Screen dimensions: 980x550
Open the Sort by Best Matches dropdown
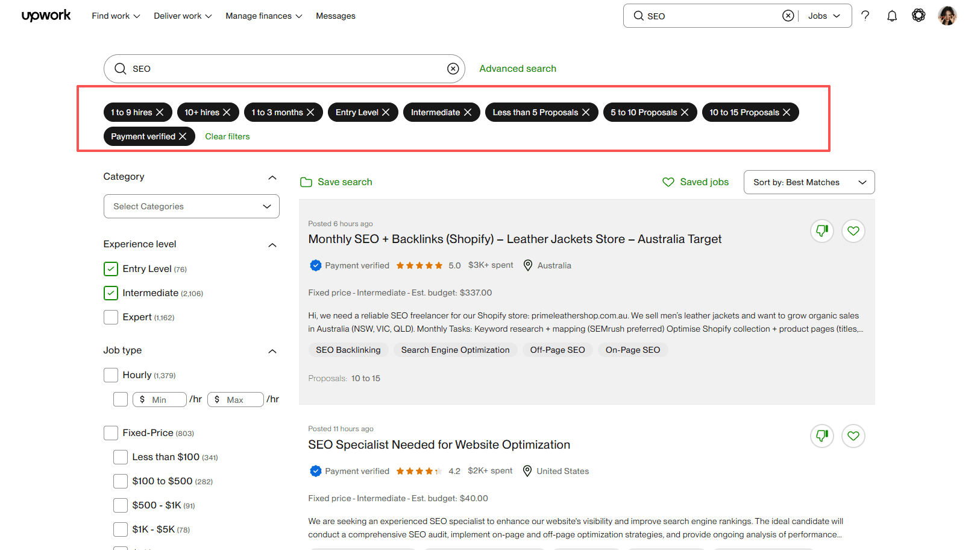(x=809, y=182)
